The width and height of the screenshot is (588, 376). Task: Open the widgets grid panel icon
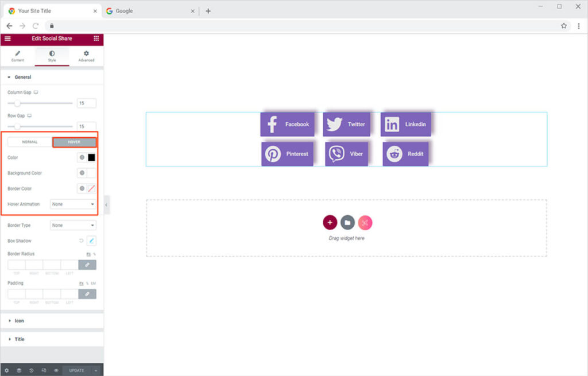click(96, 38)
